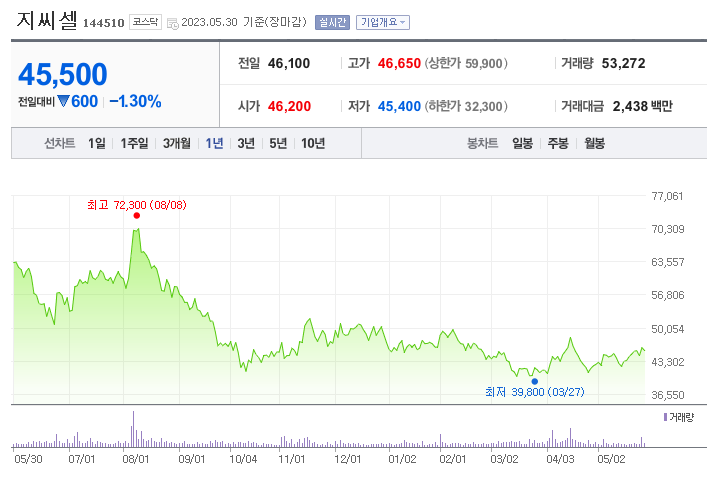Click the 선차트 label
Screen dimensions: 707x478
click(60, 143)
